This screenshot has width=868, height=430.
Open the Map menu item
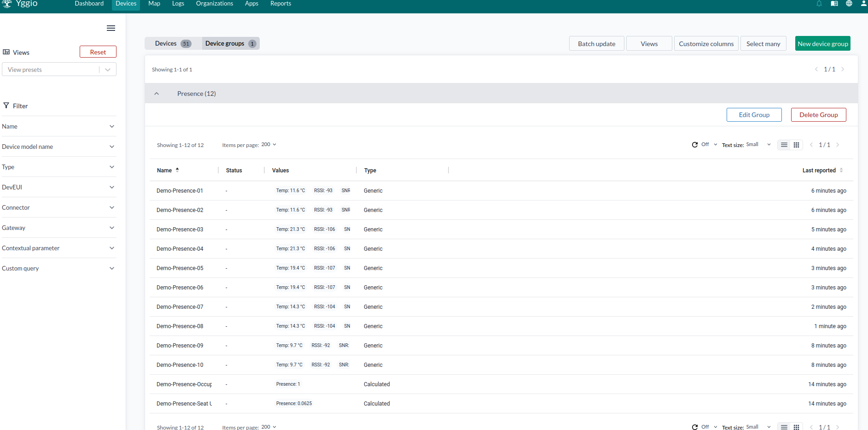(x=154, y=4)
